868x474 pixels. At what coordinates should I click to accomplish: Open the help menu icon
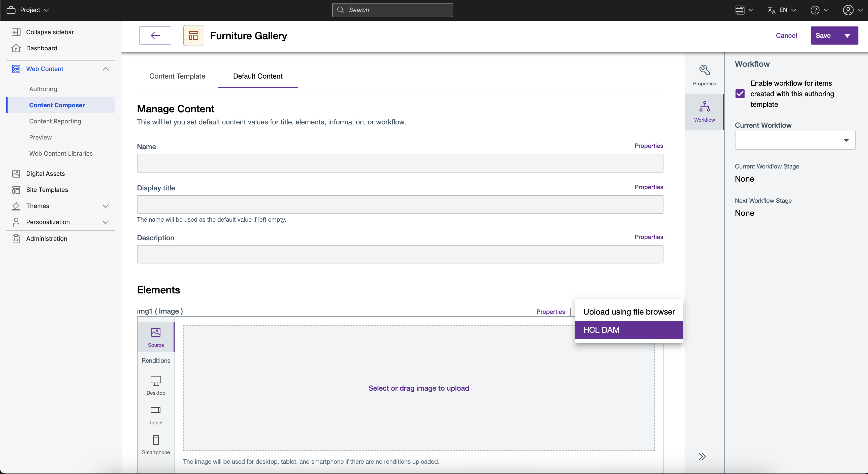point(815,10)
